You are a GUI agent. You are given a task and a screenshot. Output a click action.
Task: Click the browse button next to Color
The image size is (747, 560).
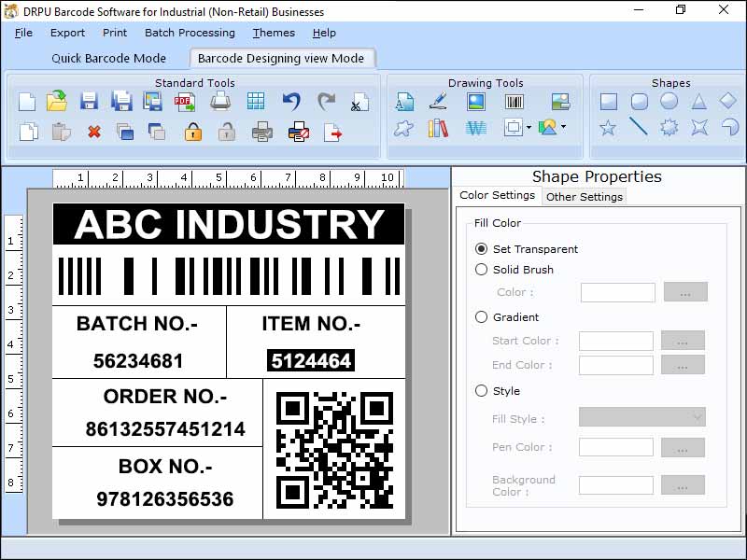coord(685,292)
